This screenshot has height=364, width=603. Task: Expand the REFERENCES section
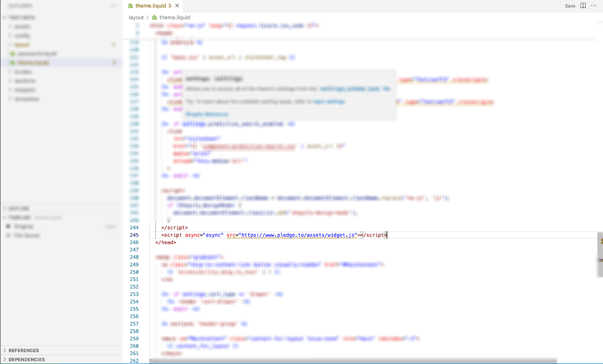[x=61, y=350]
